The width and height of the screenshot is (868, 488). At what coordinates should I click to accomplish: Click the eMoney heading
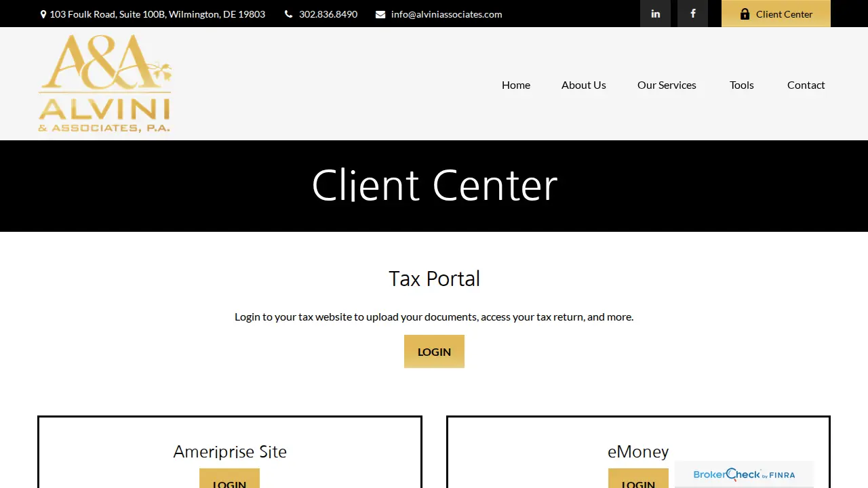pyautogui.click(x=638, y=451)
